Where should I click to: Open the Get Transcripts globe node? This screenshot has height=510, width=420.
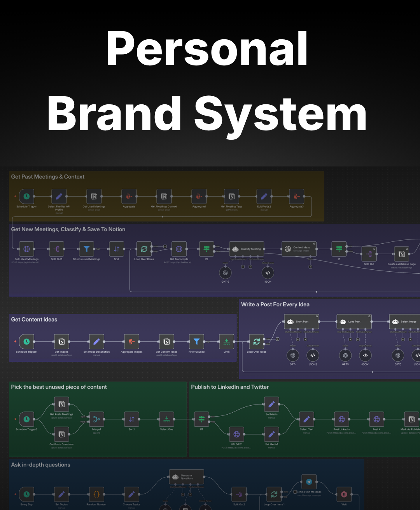point(179,249)
